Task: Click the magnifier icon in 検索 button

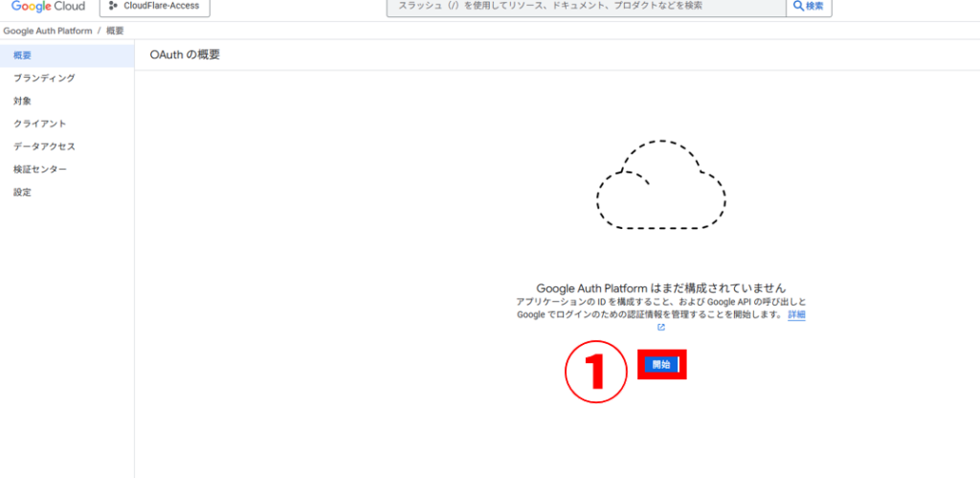Action: coord(799,7)
